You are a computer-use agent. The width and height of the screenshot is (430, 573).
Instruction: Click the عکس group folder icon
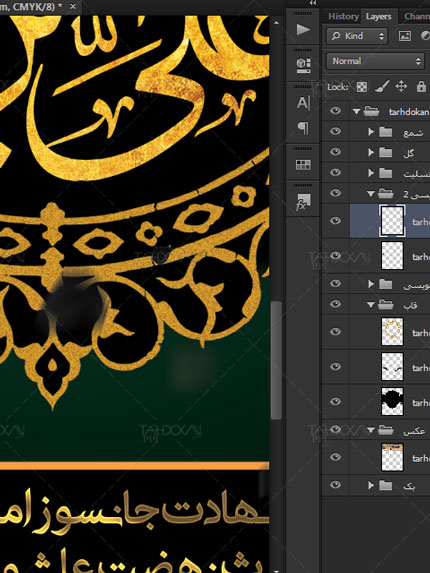point(385,430)
